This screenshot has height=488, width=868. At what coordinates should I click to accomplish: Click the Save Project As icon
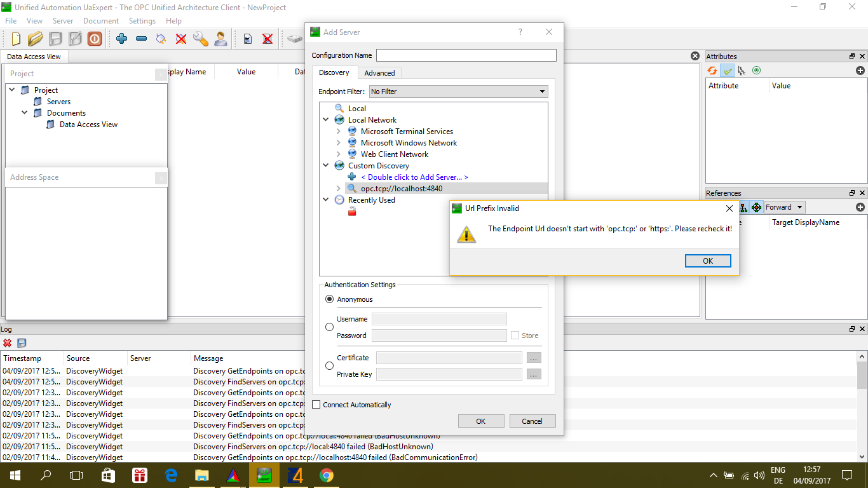pos(75,39)
